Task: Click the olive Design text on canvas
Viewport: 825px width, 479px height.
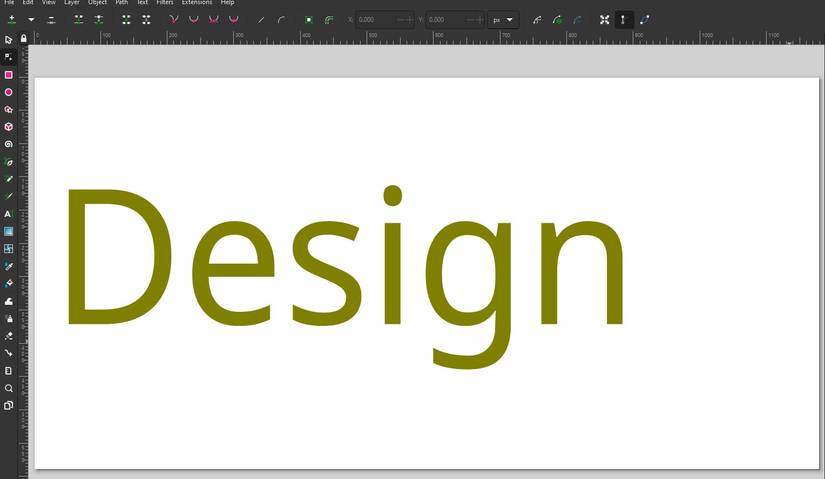Action: pos(345,277)
